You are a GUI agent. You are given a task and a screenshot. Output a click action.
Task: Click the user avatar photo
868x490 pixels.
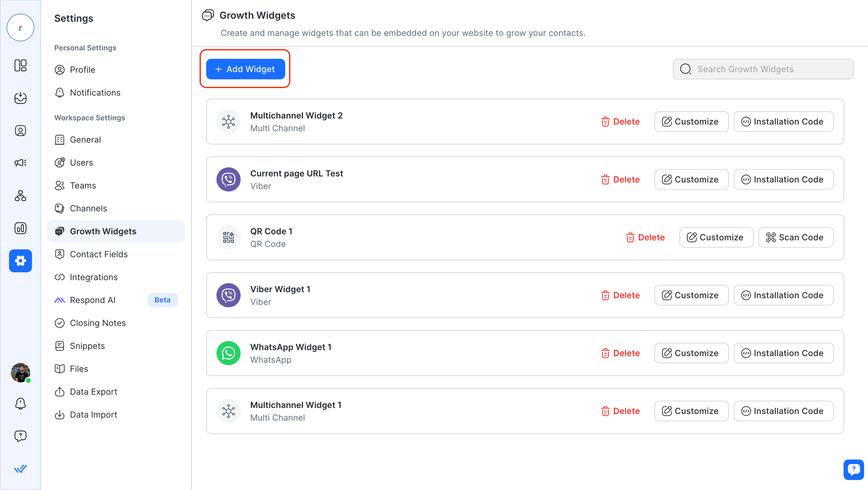point(20,372)
